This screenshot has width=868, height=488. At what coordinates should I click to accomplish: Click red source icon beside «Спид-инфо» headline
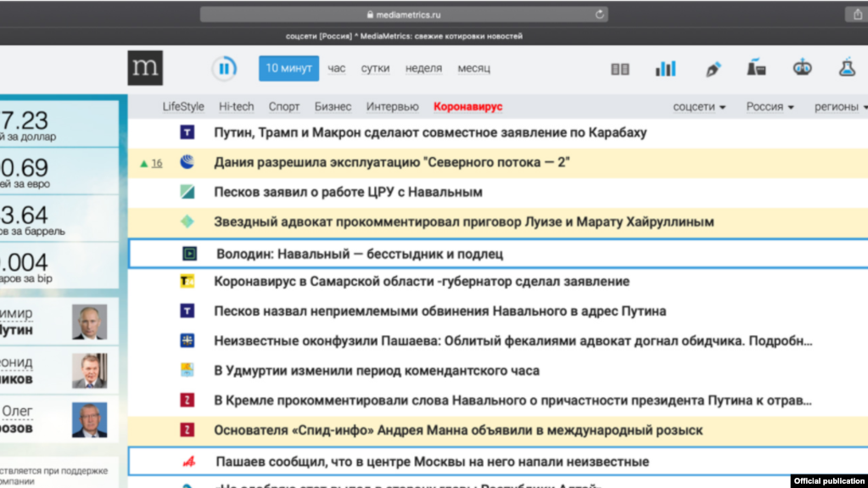click(x=188, y=429)
